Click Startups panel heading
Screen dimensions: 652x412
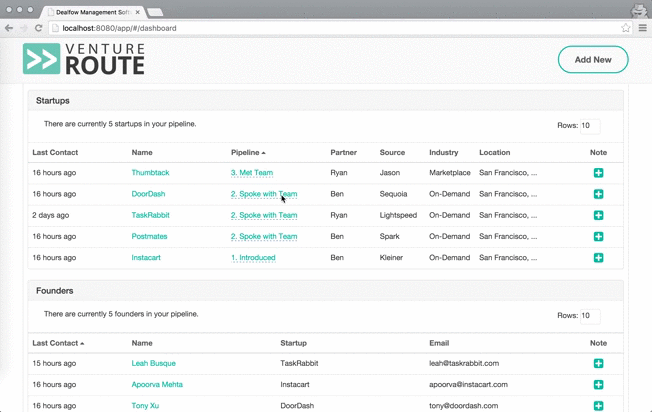tap(52, 101)
